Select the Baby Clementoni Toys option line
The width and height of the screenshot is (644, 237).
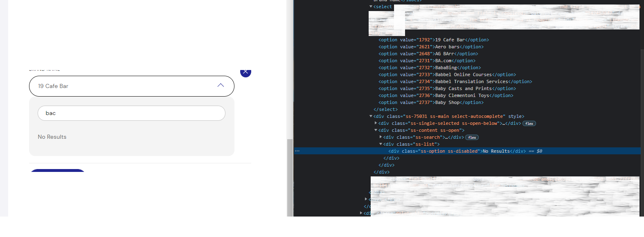pos(446,95)
